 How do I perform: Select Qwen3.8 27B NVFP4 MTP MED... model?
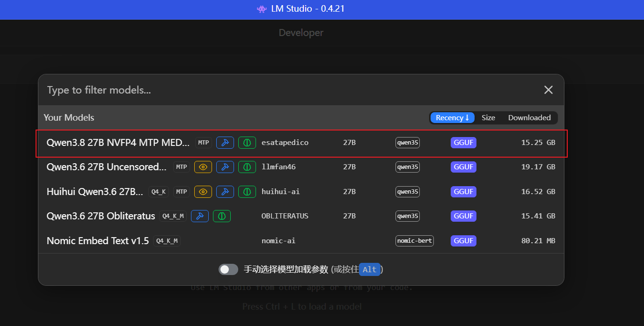301,143
